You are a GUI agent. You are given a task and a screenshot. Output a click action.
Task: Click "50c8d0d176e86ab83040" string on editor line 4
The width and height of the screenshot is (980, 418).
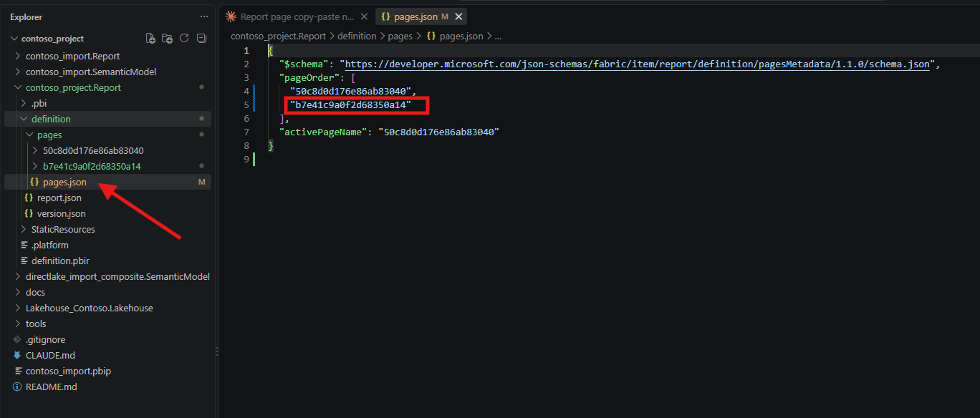[x=351, y=92]
